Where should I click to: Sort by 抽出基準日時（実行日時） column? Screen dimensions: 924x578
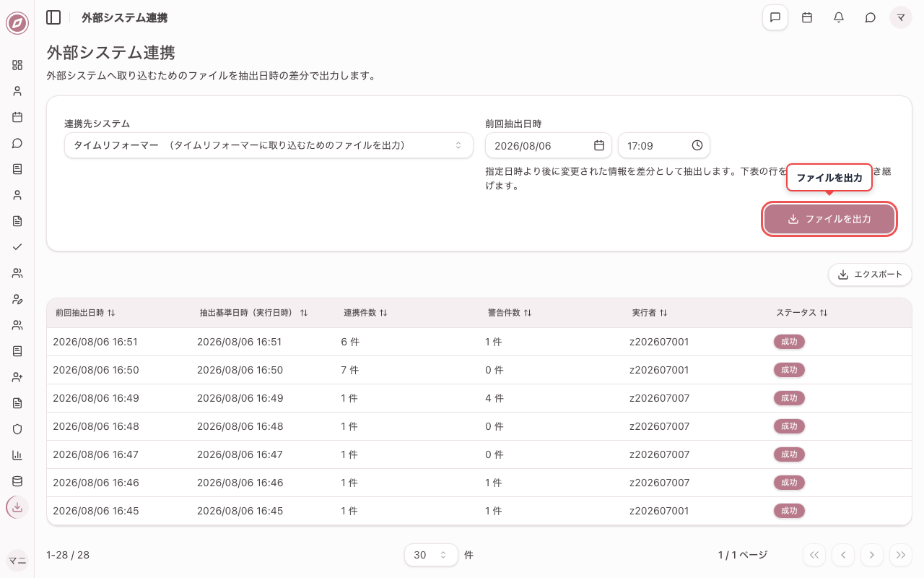click(253, 313)
